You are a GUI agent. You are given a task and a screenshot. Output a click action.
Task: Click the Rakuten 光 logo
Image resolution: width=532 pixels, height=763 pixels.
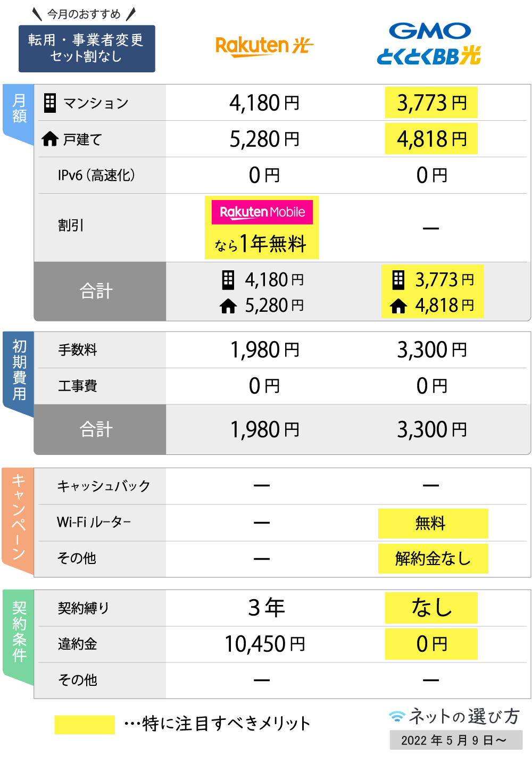pos(264,46)
